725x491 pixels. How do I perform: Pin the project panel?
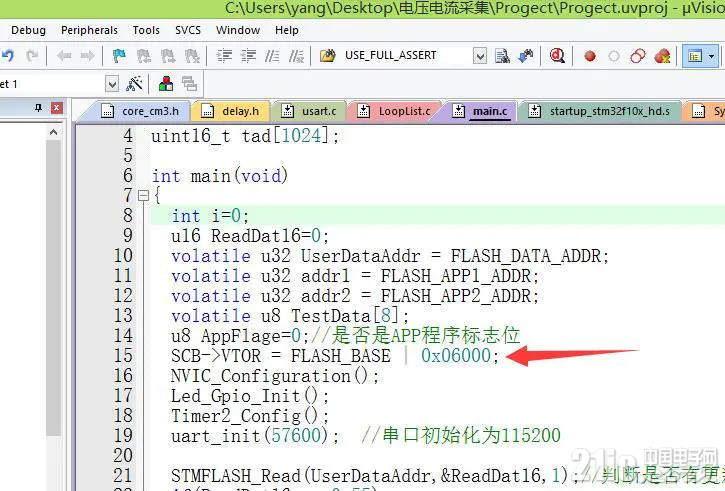coord(38,108)
